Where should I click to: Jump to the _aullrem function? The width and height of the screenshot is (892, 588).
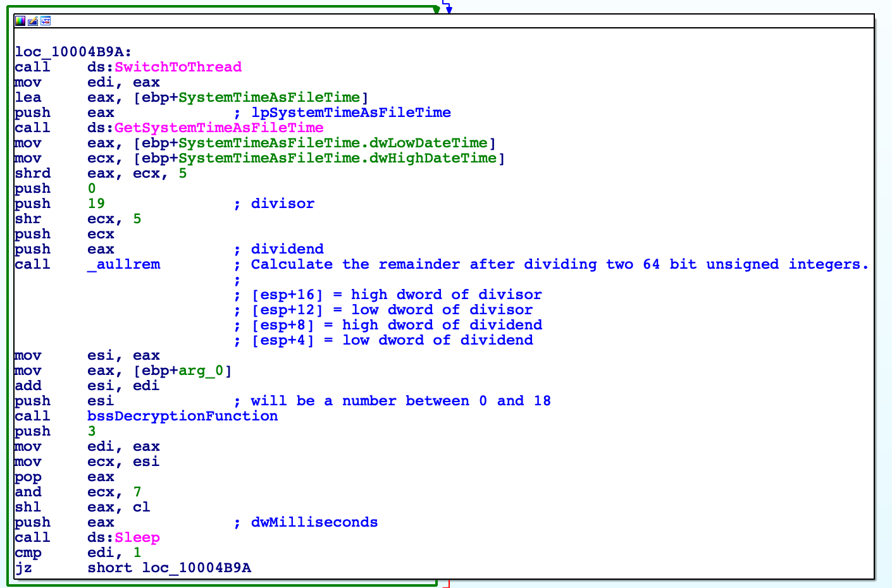pos(124,264)
